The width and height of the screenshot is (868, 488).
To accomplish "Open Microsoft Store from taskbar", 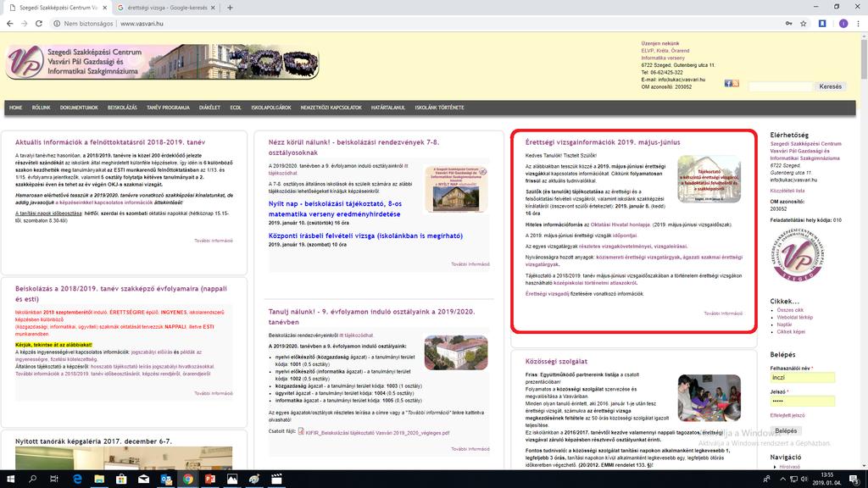I will pos(121,480).
